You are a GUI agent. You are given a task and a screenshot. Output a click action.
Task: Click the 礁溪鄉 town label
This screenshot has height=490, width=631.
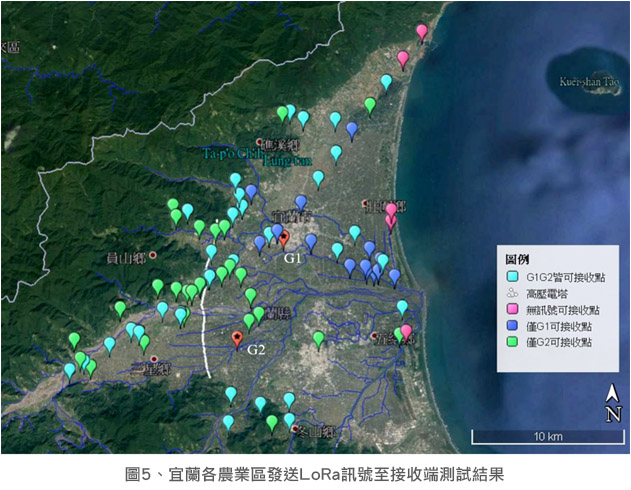[x=280, y=145]
